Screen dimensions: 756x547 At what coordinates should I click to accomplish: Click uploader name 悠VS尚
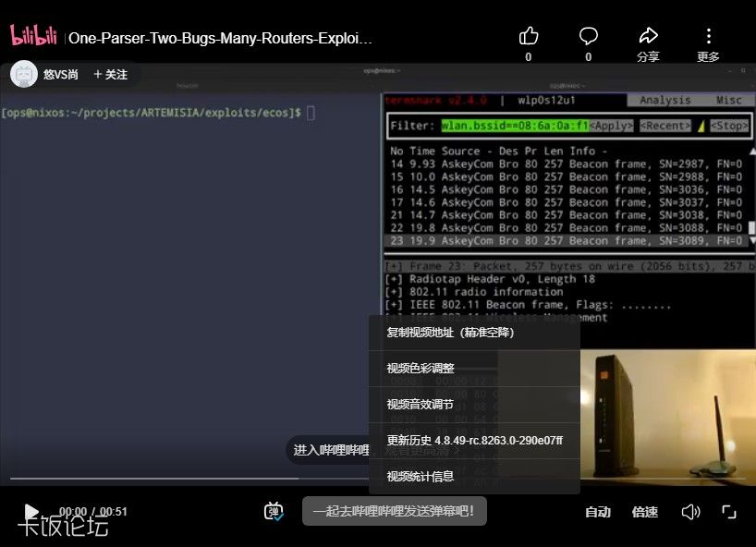pos(61,75)
